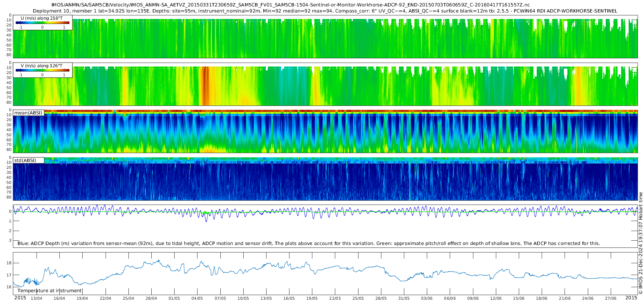Click the mean(ABSI) panel label
This screenshot has height=304, width=644.
[28, 113]
